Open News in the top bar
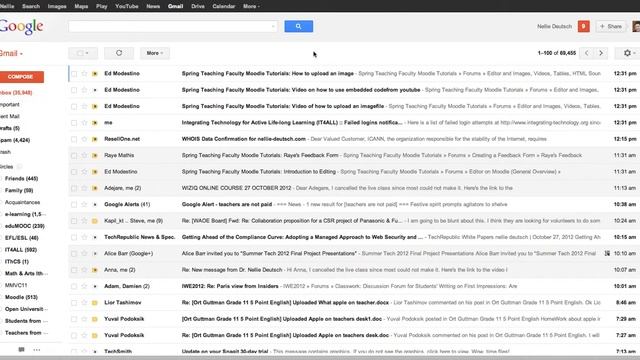 point(153,6)
